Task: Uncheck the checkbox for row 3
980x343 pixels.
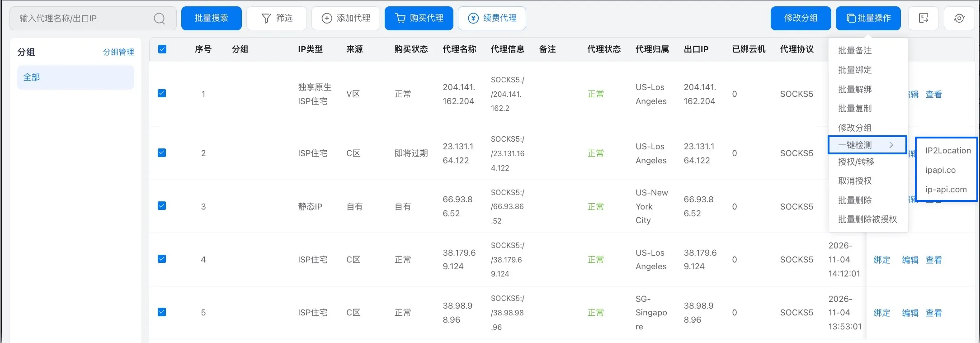Action: (x=162, y=206)
